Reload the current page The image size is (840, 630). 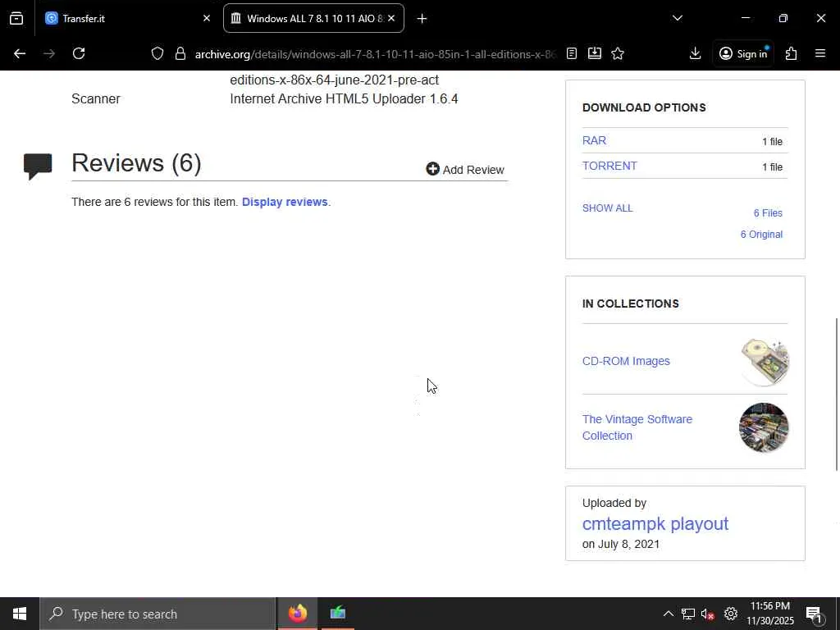pyautogui.click(x=79, y=53)
